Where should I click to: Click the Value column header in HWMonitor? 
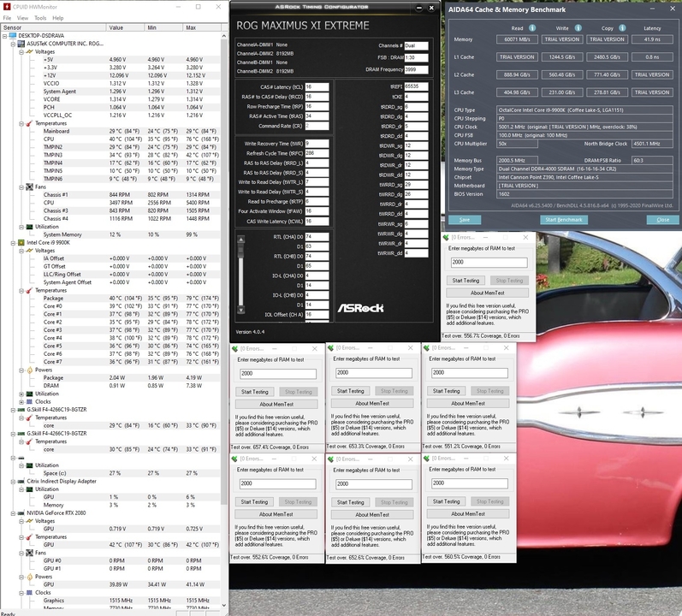(x=125, y=27)
